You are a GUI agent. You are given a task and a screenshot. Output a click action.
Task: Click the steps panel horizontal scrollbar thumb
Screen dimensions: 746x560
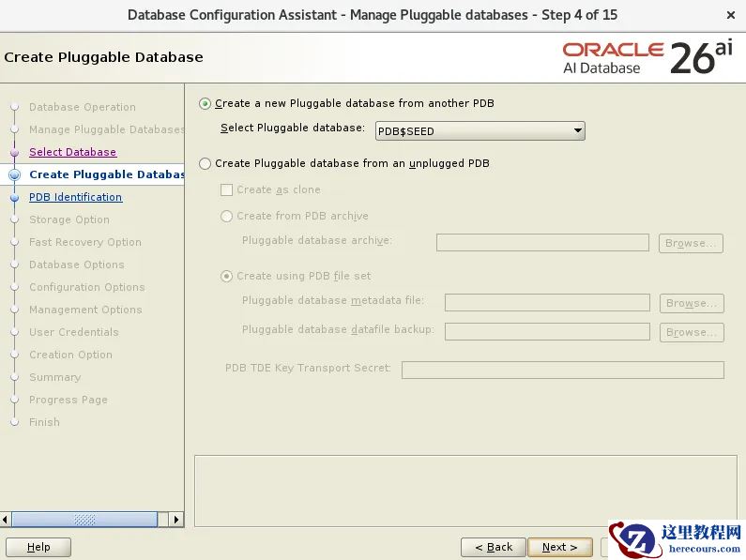84,520
